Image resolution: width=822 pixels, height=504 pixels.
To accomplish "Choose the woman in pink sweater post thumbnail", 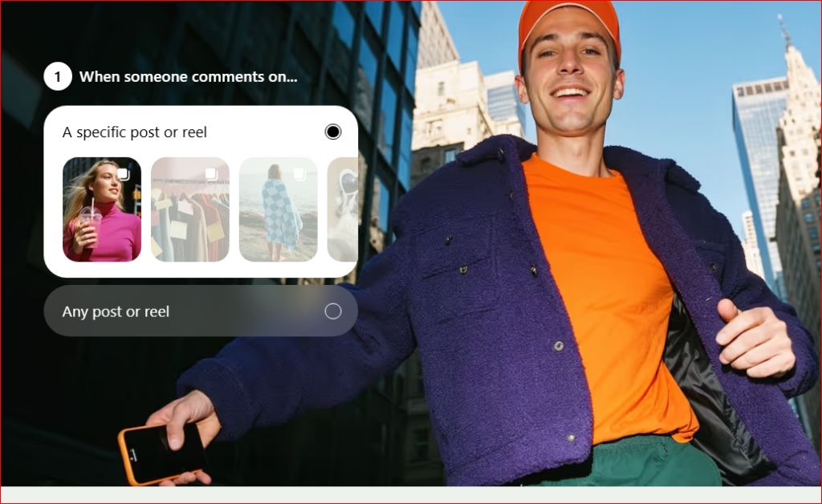I will pos(102,209).
